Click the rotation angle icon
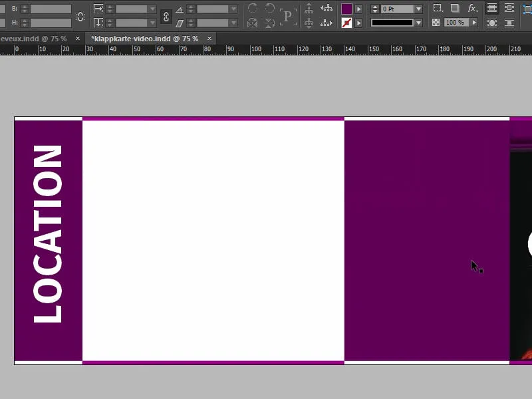 click(180, 9)
